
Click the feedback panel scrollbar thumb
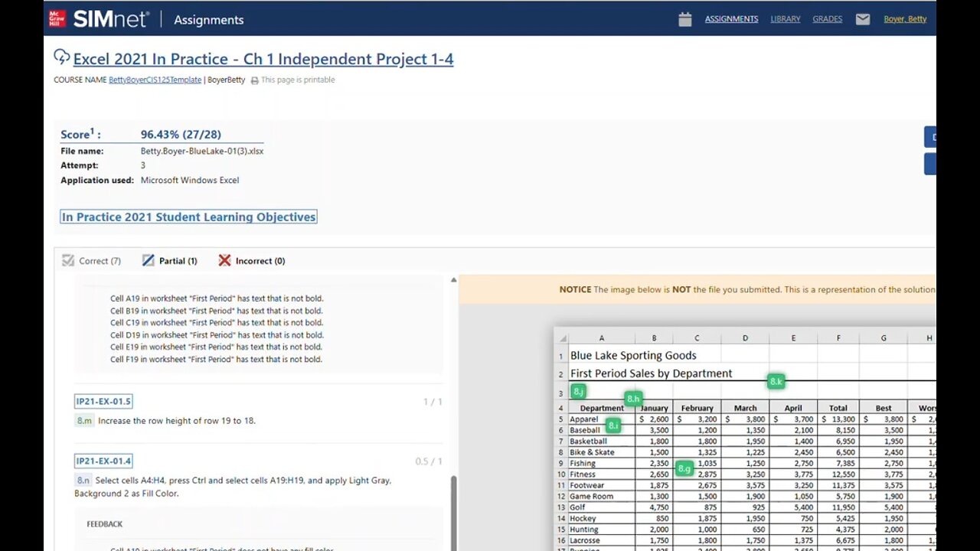click(x=453, y=513)
